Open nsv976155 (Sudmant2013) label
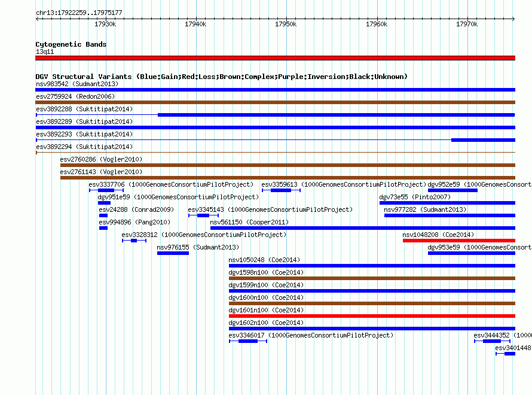The width and height of the screenshot is (532, 395). tap(198, 247)
